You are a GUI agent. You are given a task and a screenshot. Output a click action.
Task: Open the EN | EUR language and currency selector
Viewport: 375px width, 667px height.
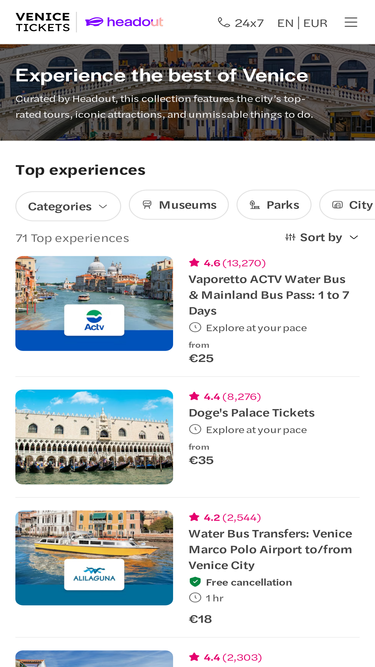(302, 23)
